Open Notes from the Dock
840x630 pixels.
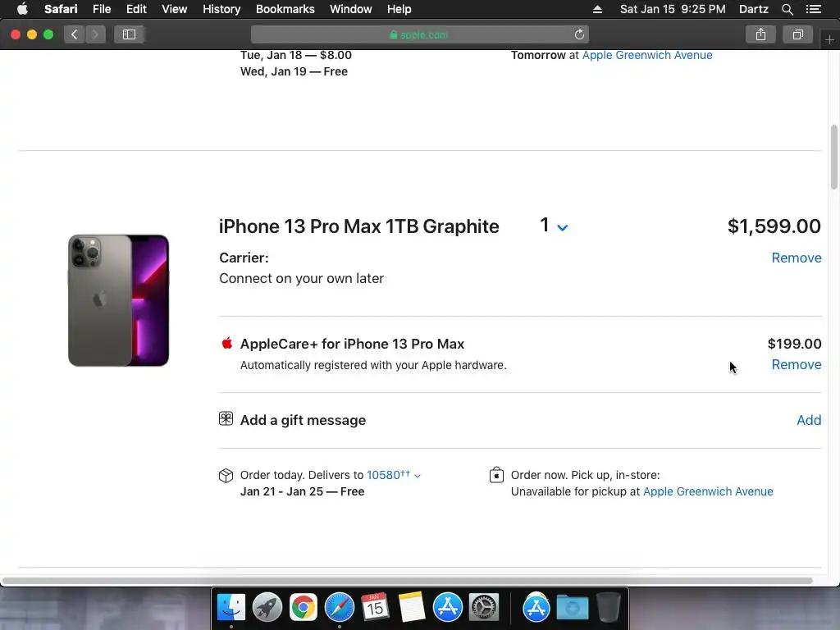point(412,608)
